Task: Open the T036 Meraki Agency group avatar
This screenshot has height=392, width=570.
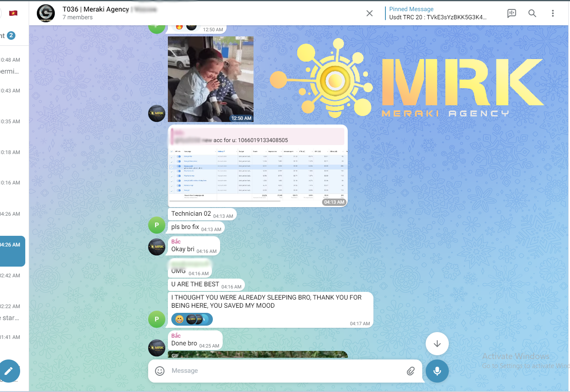Action: click(x=46, y=13)
